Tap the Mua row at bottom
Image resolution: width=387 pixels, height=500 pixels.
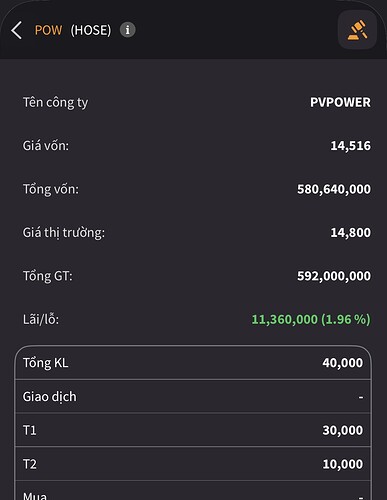pyautogui.click(x=193, y=492)
